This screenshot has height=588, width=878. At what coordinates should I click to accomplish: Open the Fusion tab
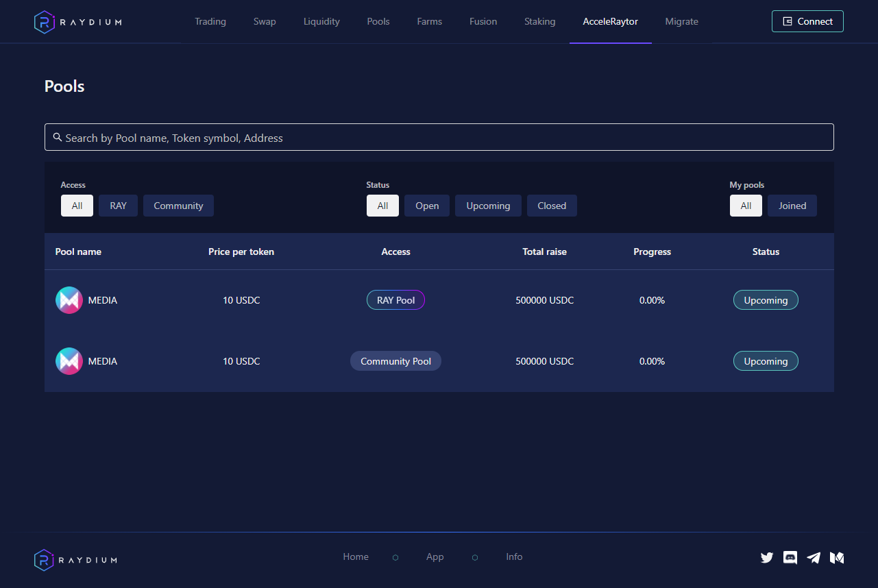483,21
